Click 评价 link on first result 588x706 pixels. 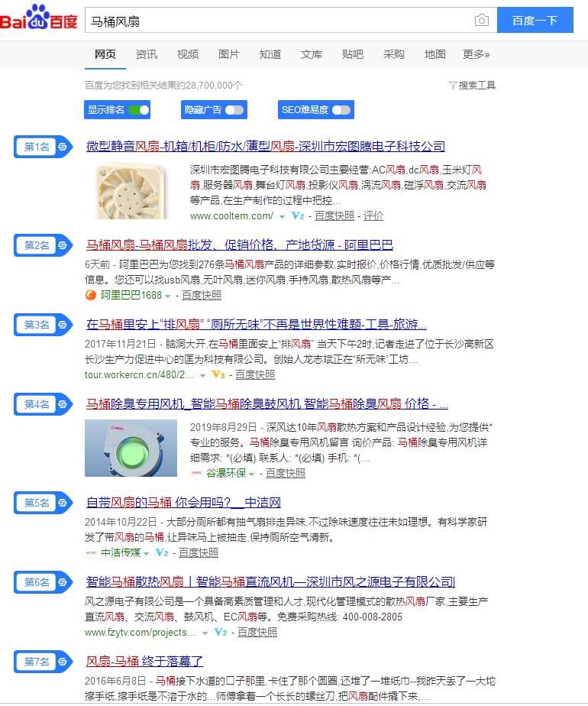point(373,215)
